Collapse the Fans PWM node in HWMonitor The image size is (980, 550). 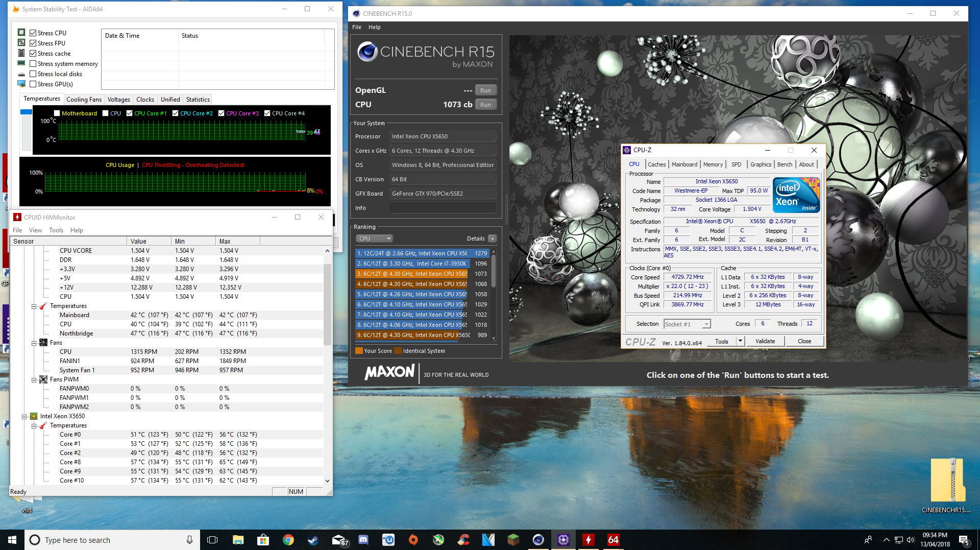click(34, 380)
